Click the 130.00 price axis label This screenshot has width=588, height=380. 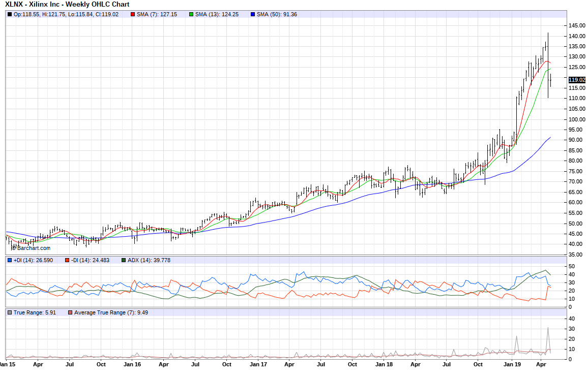pos(577,57)
